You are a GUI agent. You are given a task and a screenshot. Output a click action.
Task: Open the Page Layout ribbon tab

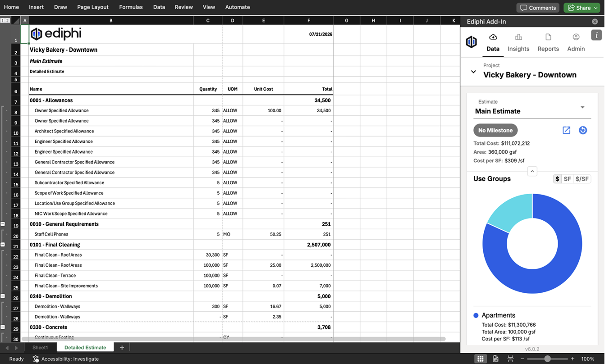coord(93,7)
